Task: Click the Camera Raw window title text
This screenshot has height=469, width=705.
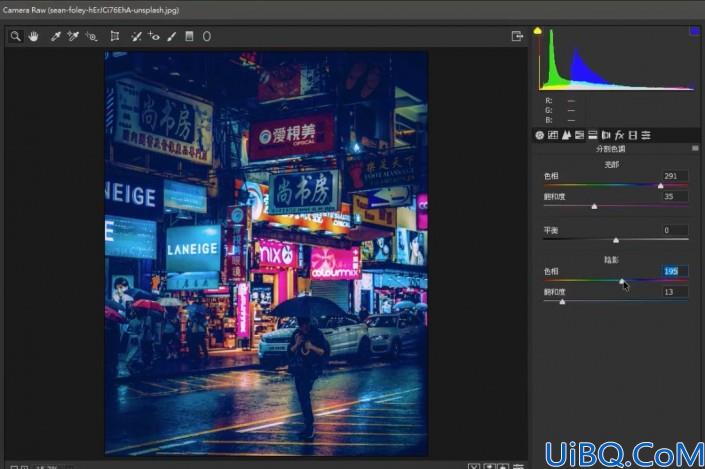Action: (x=91, y=9)
